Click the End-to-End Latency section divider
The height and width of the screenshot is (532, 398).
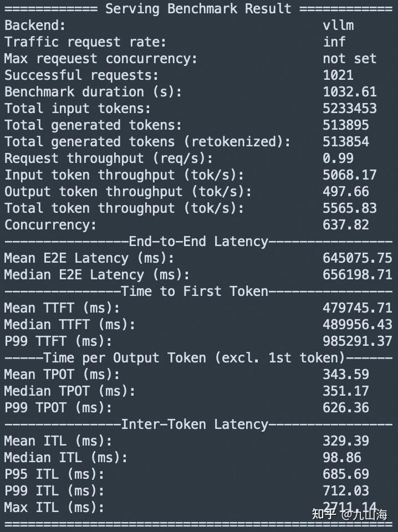[198, 242]
